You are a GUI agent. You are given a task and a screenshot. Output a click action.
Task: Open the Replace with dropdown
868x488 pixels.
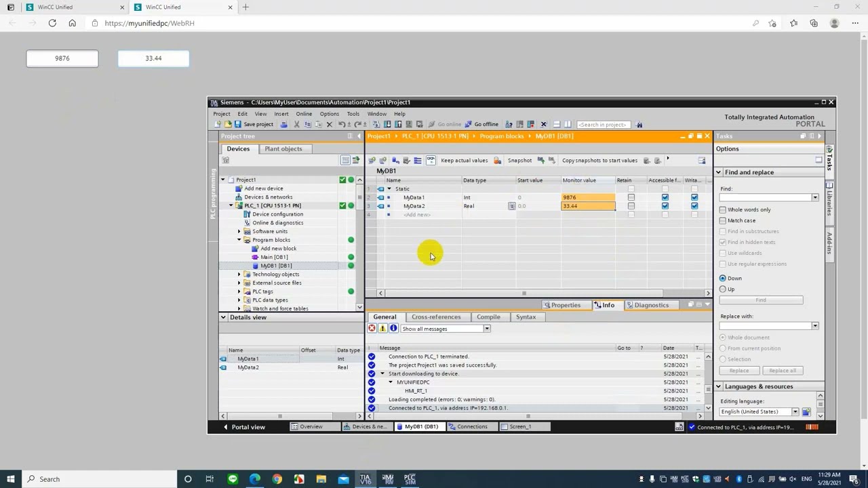tap(815, 326)
